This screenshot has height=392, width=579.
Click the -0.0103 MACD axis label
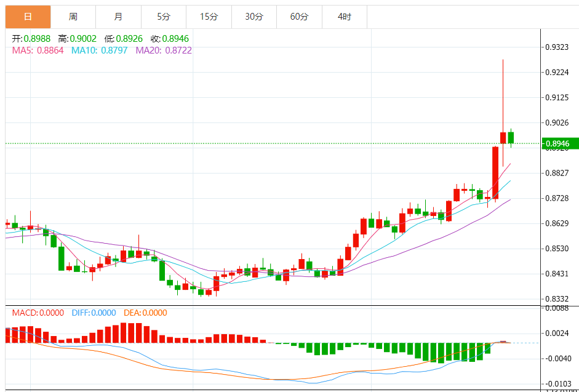pos(559,384)
